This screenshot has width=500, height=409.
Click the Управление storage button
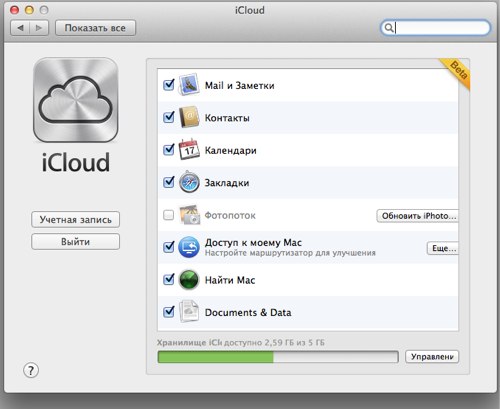point(432,357)
